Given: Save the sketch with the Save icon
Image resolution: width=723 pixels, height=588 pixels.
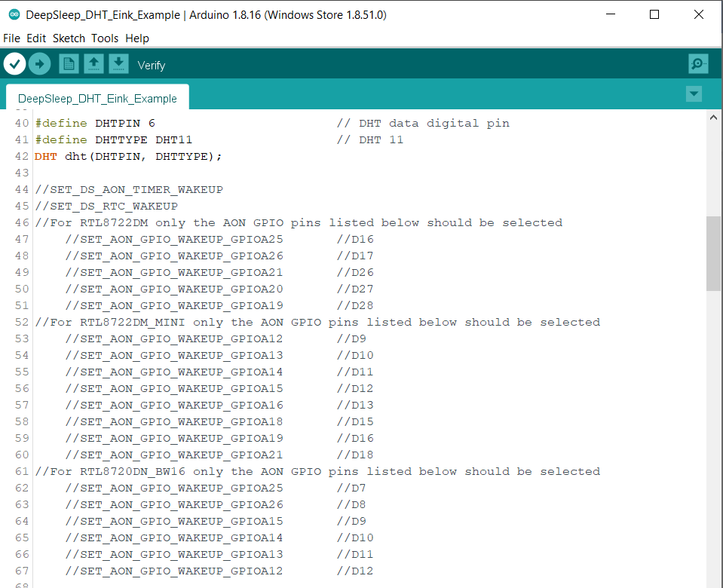Looking at the screenshot, I should pos(118,64).
